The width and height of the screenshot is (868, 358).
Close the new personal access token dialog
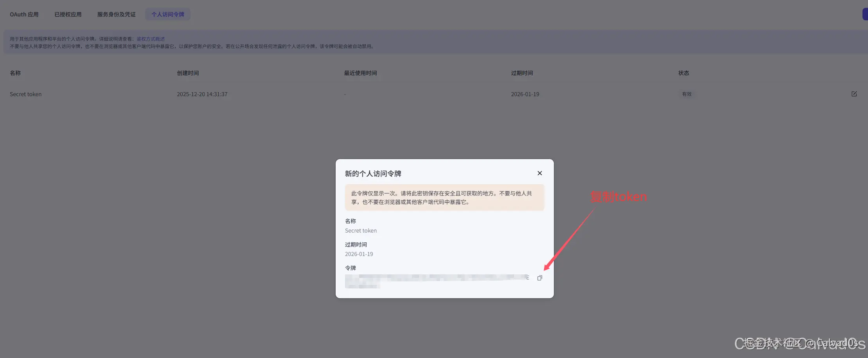tap(540, 173)
